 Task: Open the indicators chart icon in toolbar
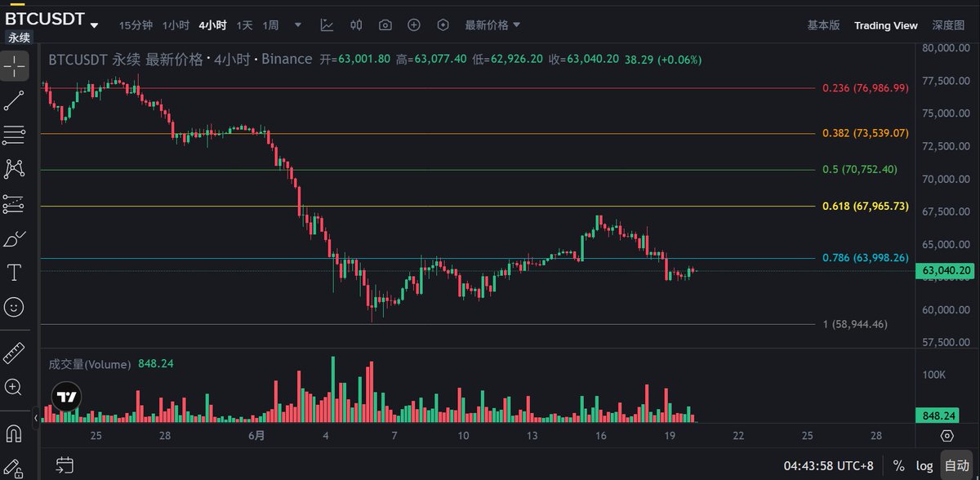click(327, 25)
